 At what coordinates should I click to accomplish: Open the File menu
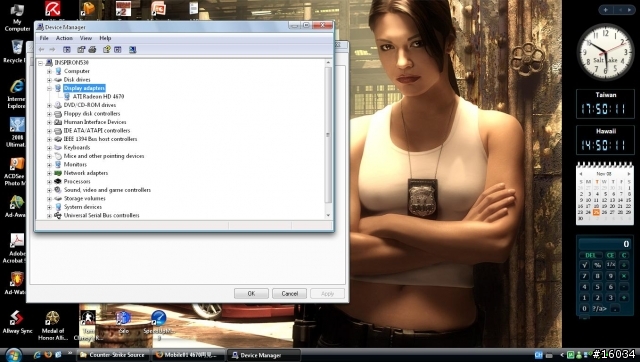click(x=44, y=38)
